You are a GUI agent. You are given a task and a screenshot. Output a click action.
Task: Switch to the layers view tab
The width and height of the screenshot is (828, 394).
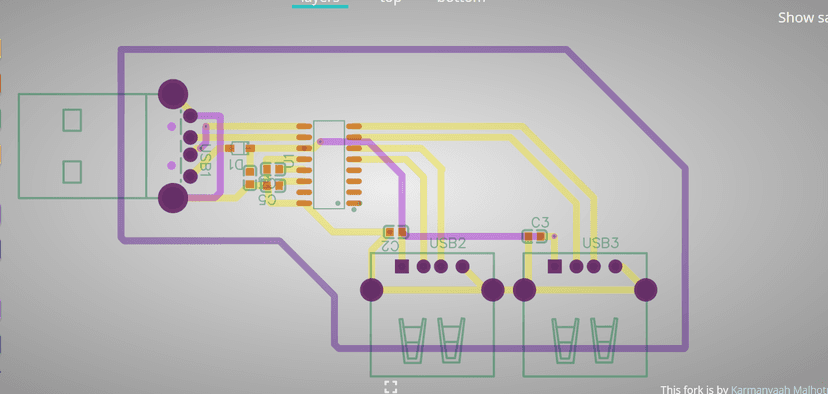(x=319, y=2)
